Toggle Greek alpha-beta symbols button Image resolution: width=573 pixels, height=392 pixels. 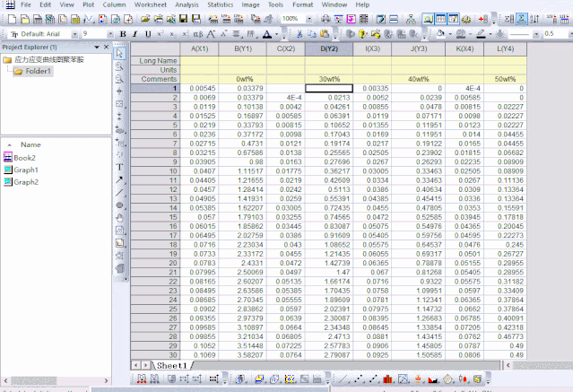point(197,34)
